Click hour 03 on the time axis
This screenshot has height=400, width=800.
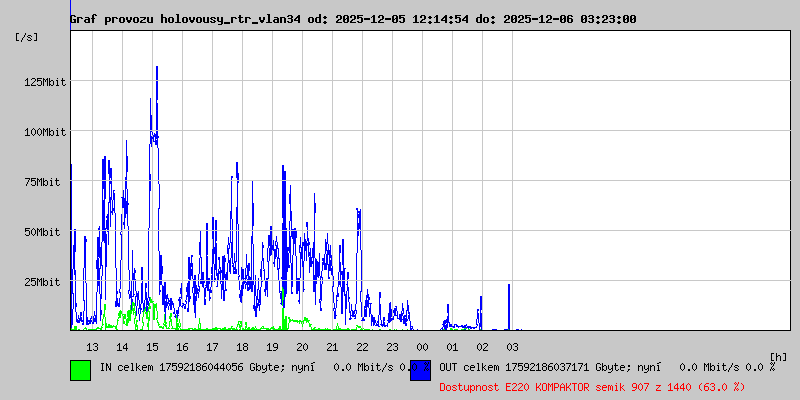pyautogui.click(x=512, y=347)
